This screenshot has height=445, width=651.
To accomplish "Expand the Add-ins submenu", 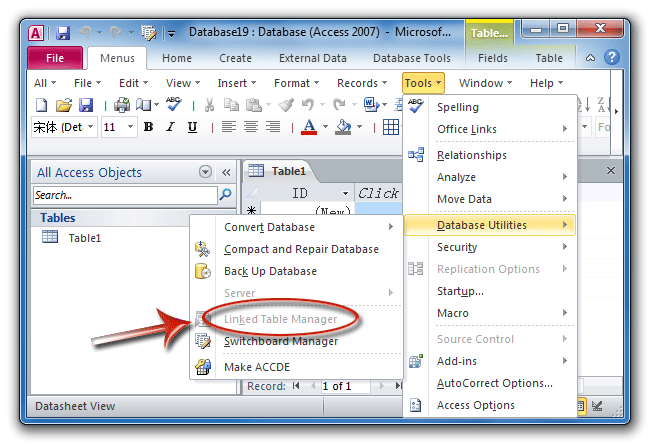I will (490, 361).
